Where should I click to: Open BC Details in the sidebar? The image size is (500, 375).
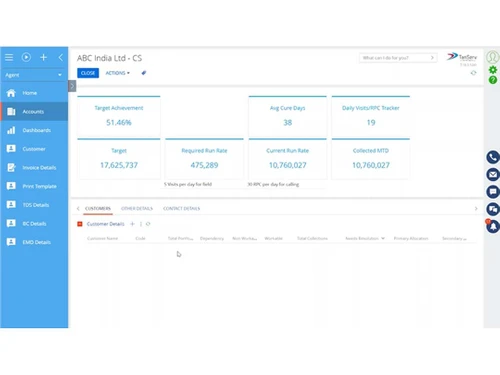tap(34, 224)
